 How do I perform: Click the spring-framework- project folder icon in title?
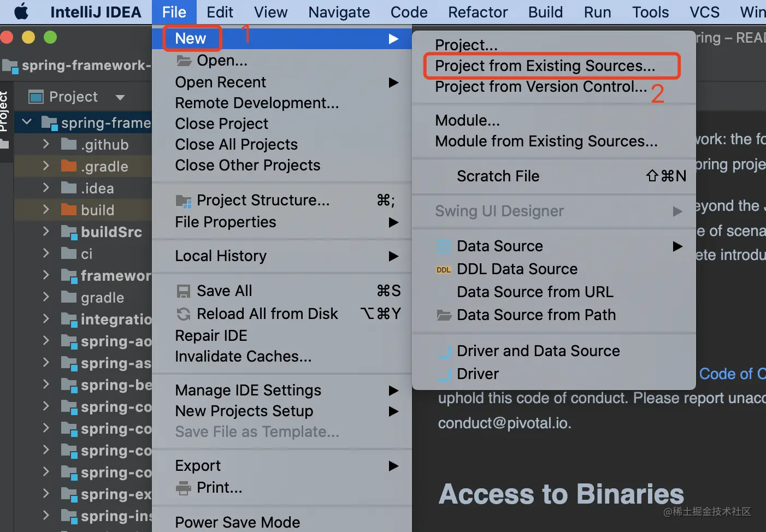(10, 66)
